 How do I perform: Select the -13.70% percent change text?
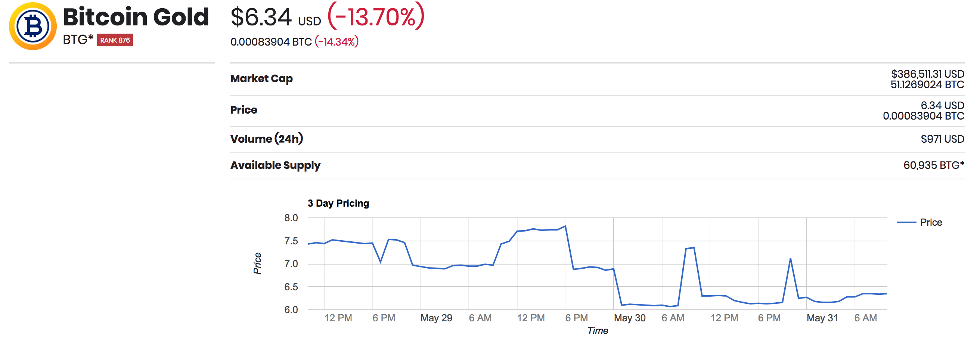tap(376, 17)
